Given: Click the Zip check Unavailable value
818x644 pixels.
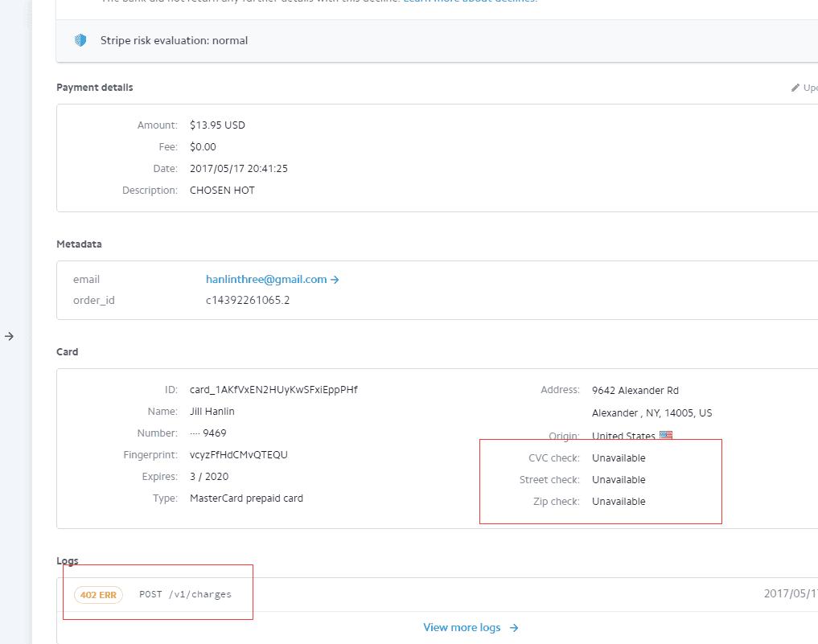Looking at the screenshot, I should (x=619, y=502).
